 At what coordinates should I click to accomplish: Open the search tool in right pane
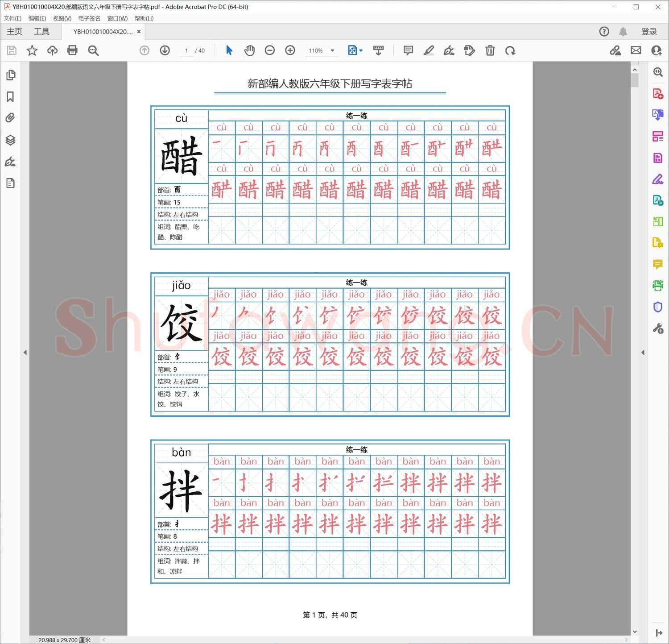tap(658, 72)
